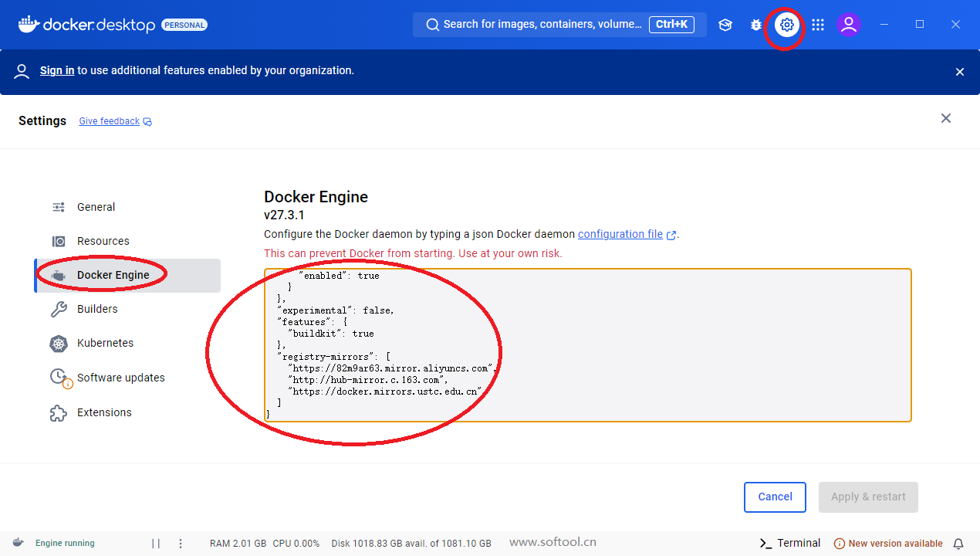
Task: Click the Apply & restart button
Action: click(868, 497)
